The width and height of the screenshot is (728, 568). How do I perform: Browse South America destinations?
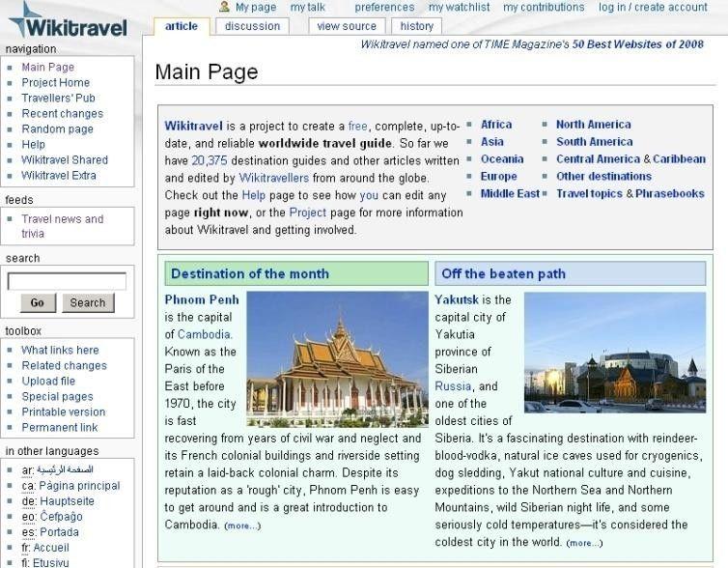click(x=595, y=142)
